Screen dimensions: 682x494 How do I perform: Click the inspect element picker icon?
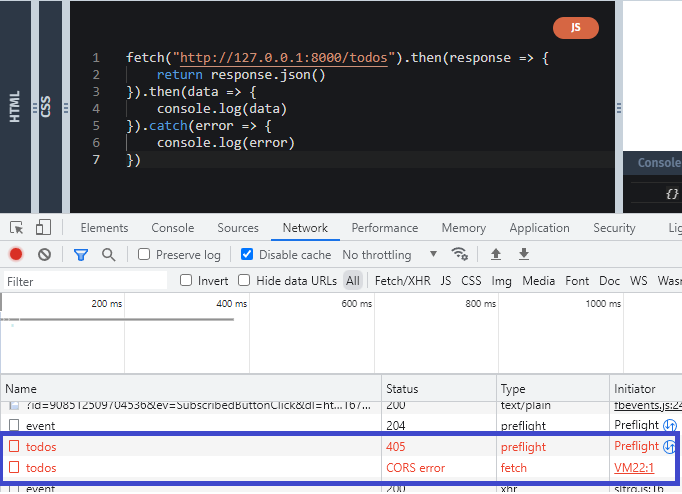17,227
